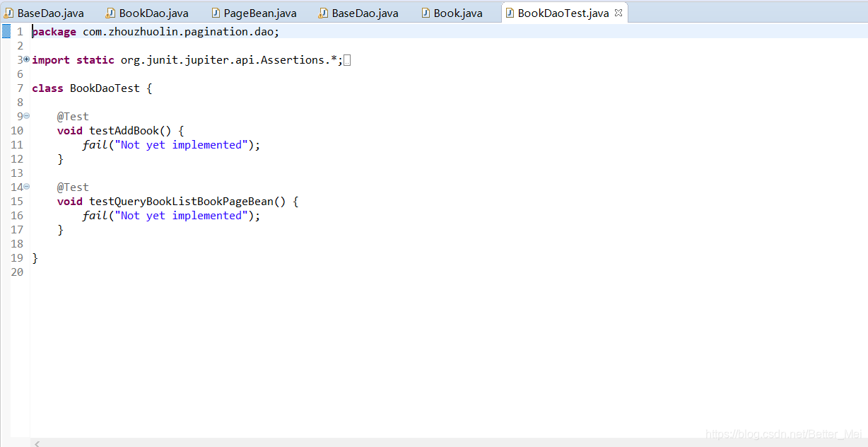Close the BookDaoTest.java tab
Viewport: 868px width, 447px height.
(x=618, y=13)
